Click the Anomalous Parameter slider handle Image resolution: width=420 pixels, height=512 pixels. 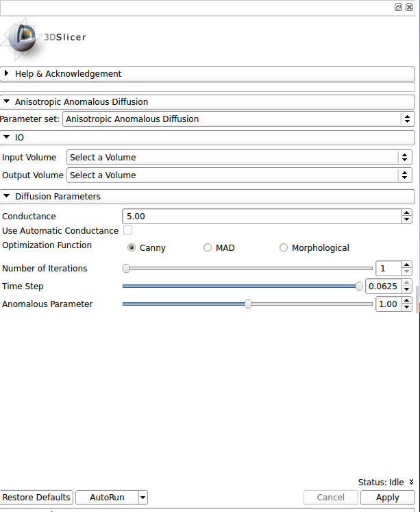(x=248, y=304)
